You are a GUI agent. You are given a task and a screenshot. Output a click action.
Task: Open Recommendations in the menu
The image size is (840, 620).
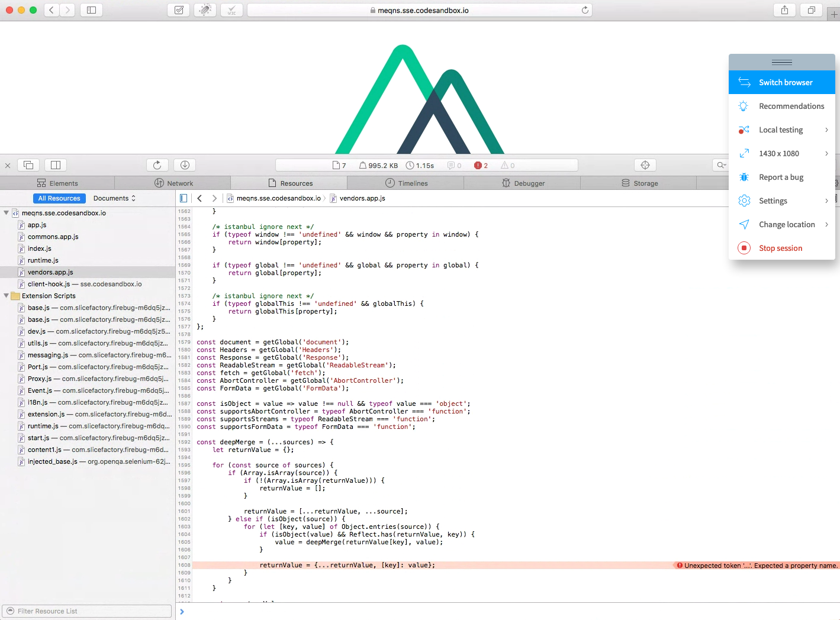click(x=782, y=106)
